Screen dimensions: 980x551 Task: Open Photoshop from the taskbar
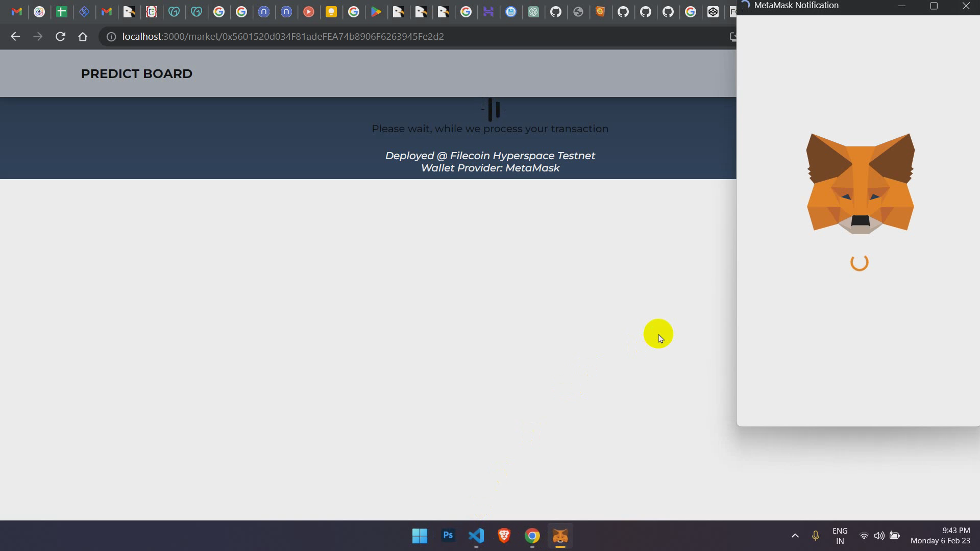[448, 536]
